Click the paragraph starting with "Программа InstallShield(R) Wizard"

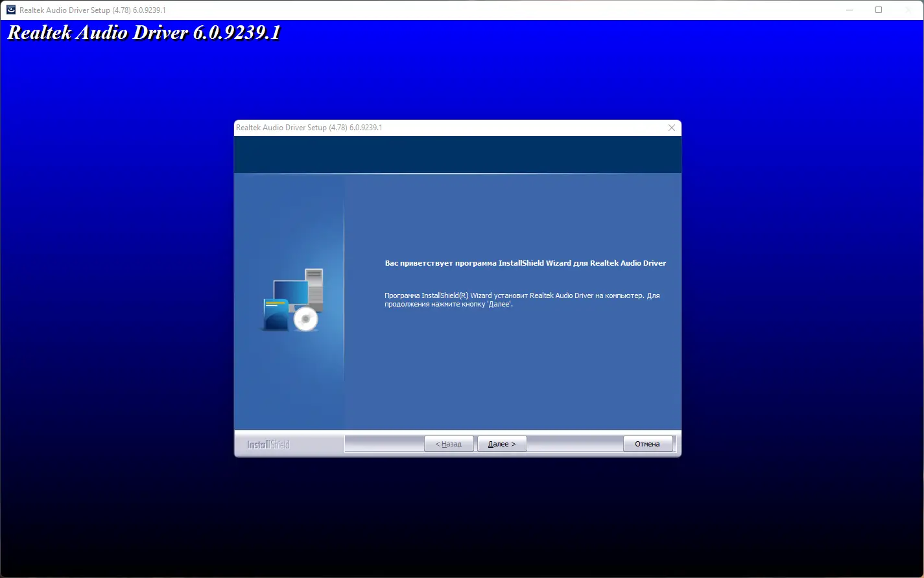point(522,299)
